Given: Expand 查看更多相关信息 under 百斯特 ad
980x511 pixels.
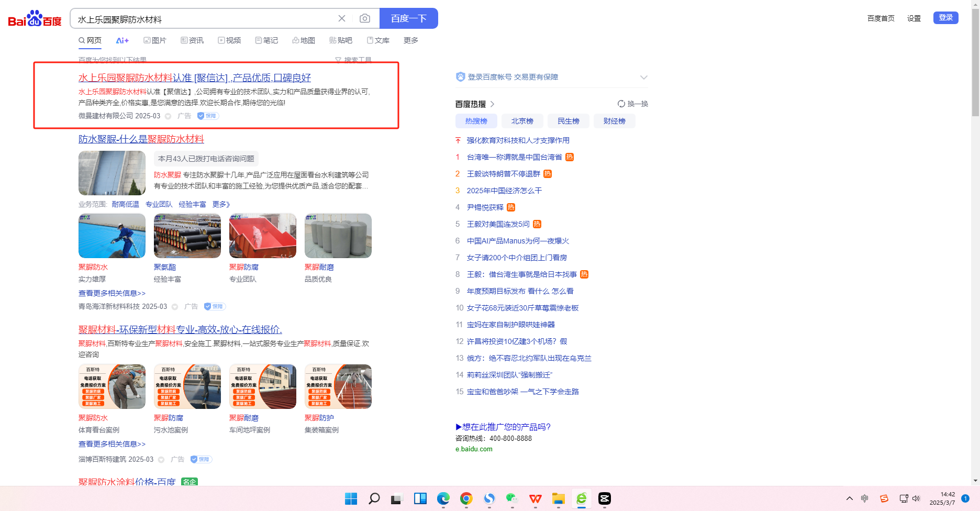Looking at the screenshot, I should (112, 444).
